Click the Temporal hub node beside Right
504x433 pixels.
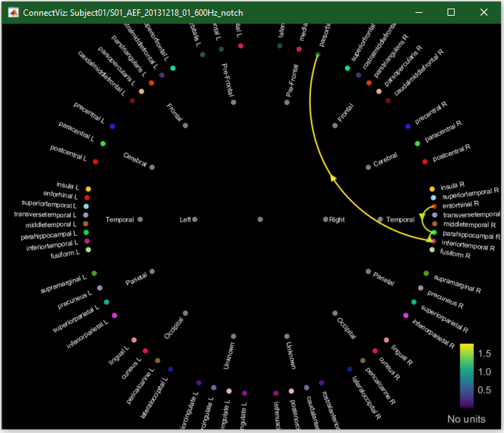[x=380, y=219]
